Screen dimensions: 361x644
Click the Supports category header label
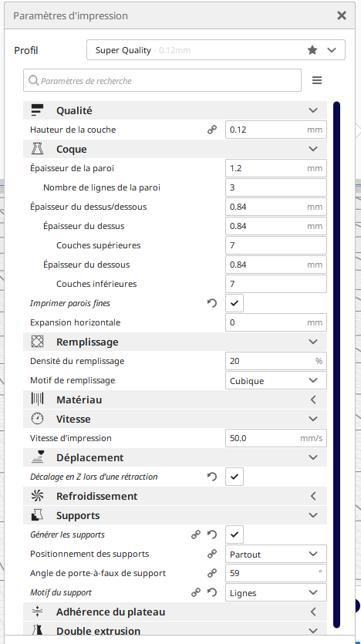(x=78, y=515)
